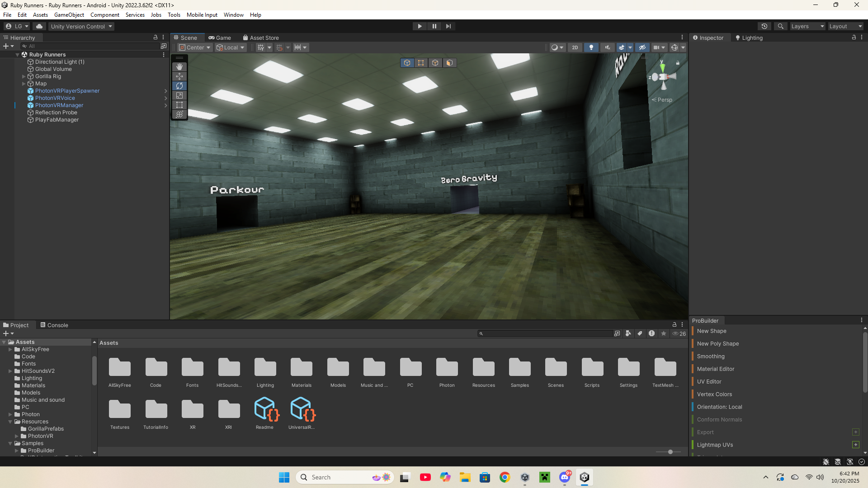Open Unity from the Windows taskbar
The width and height of the screenshot is (868, 488).
584,477
